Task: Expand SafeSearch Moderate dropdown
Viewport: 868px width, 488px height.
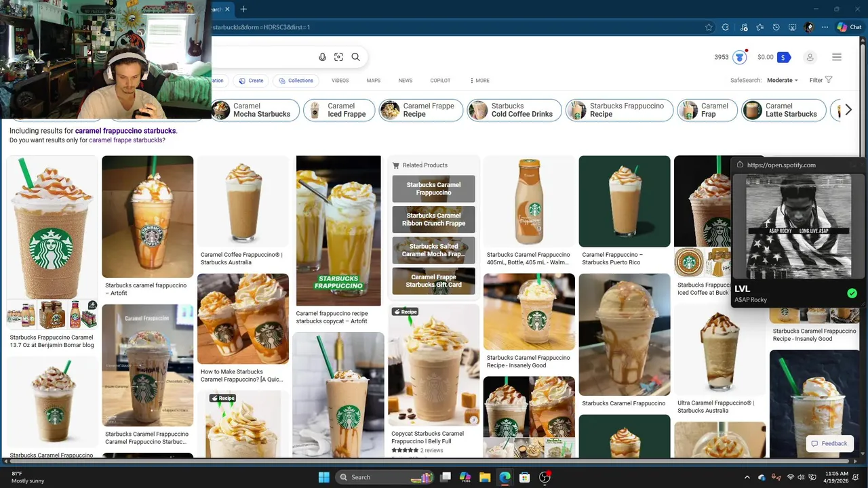Action: coord(783,80)
